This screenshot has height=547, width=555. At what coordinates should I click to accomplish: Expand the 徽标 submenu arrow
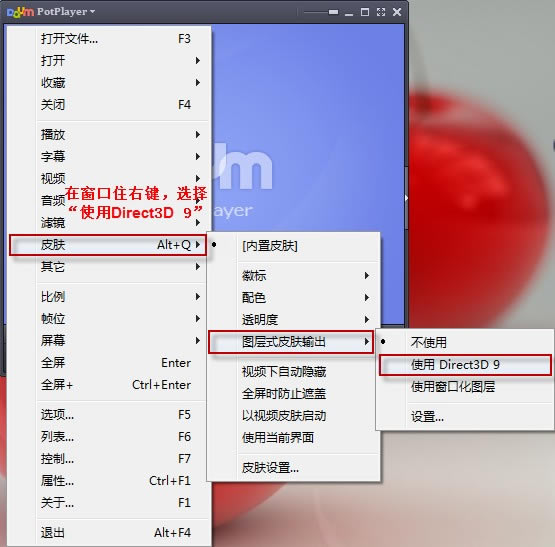tap(367, 275)
